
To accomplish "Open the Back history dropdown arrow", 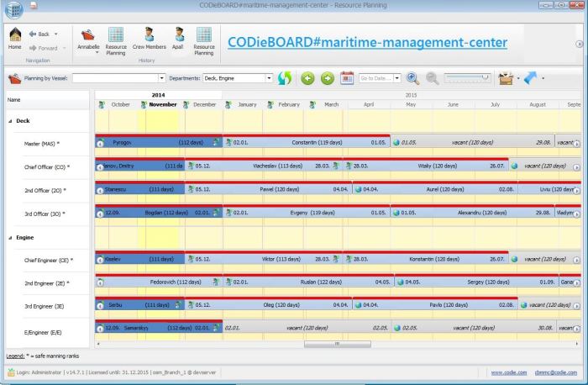I will click(56, 34).
